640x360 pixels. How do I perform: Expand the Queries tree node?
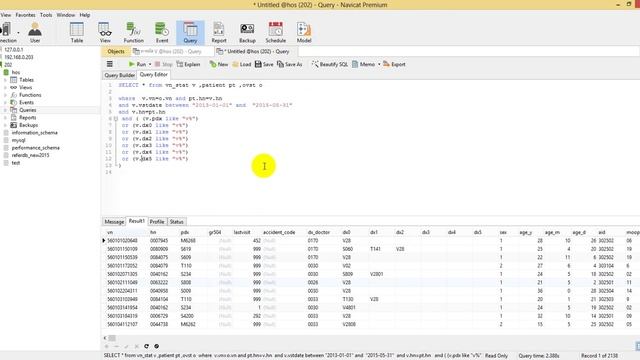(6, 110)
